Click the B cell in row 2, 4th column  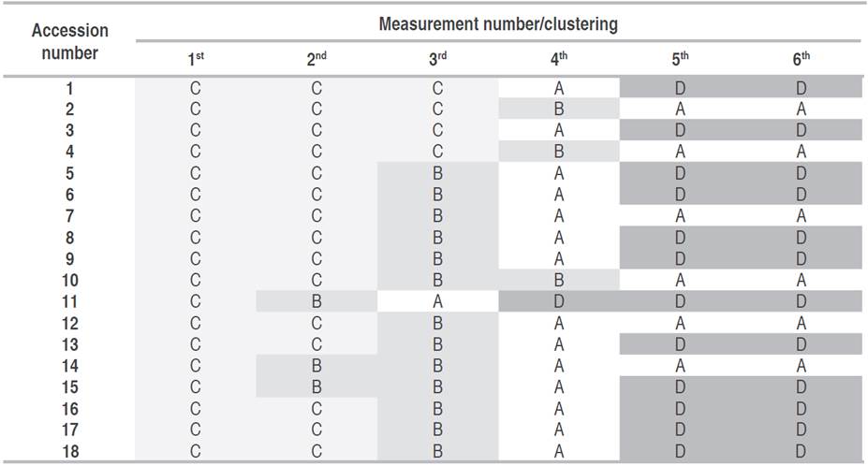[559, 109]
